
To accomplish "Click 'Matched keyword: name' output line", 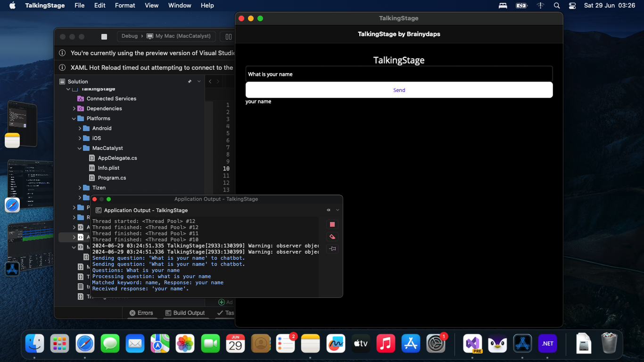I will point(158,282).
